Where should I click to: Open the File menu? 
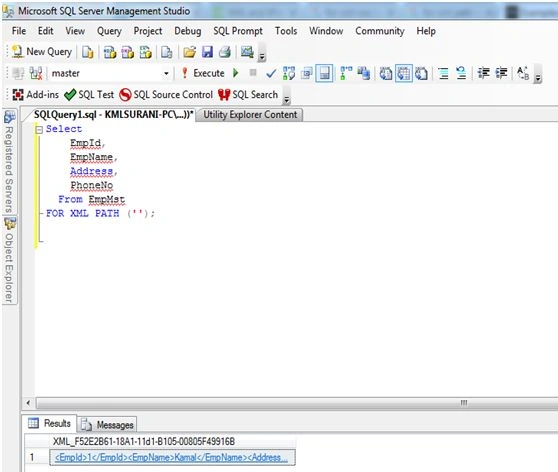tap(19, 31)
